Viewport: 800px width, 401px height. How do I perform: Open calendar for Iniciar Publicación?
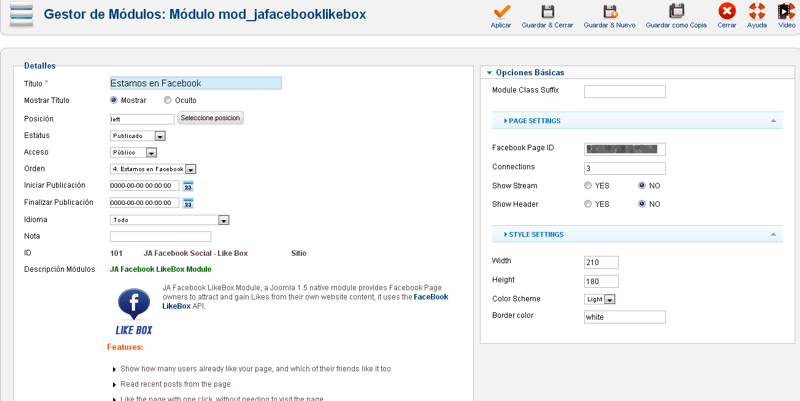tap(188, 186)
